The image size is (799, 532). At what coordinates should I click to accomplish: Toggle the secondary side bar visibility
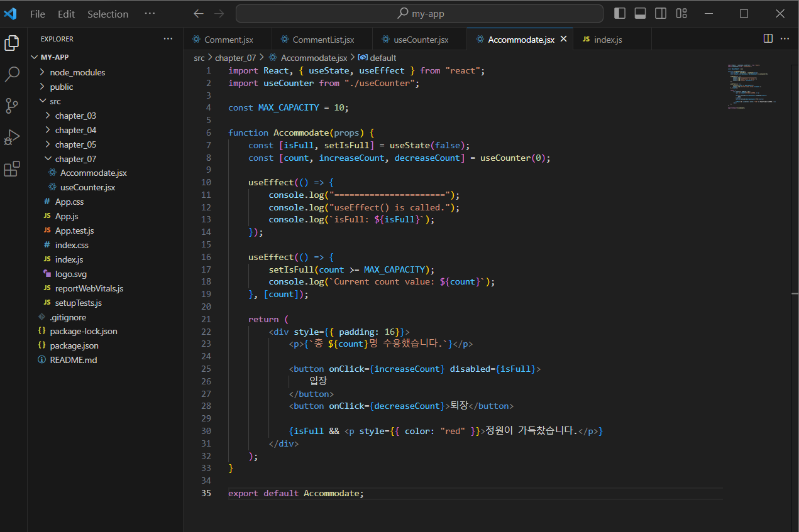click(x=661, y=13)
